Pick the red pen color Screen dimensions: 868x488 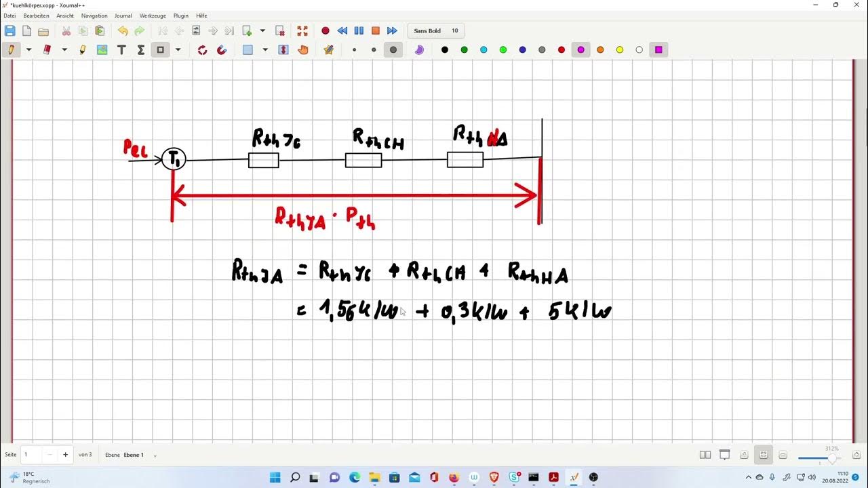pyautogui.click(x=561, y=49)
